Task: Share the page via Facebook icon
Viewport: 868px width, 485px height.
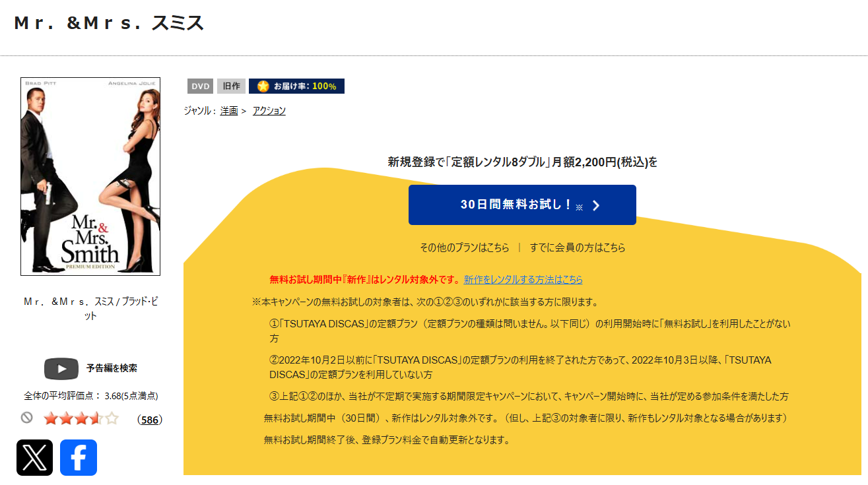Action: click(x=79, y=457)
